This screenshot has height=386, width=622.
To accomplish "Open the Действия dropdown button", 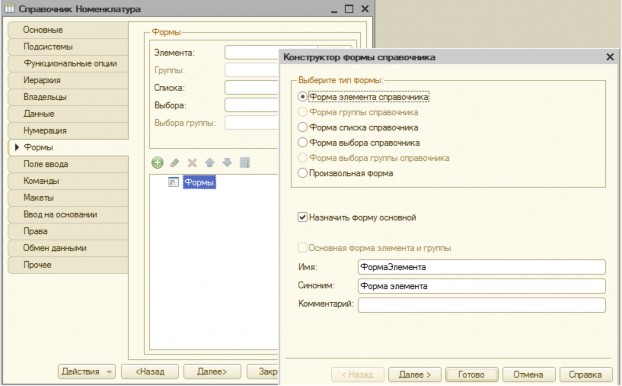I will coord(86,372).
